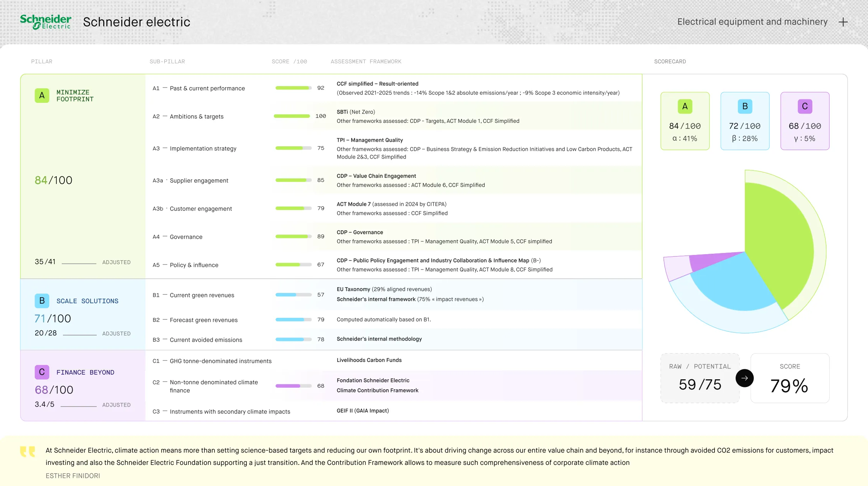This screenshot has height=486, width=868.
Task: Open the GEIF II (GAIA Impact) entry
Action: 363,411
